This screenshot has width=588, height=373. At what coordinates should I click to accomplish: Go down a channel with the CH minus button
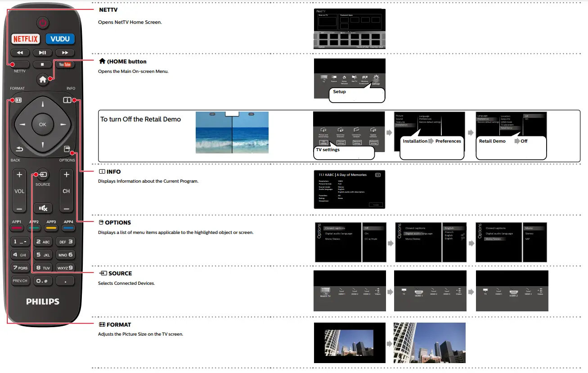(66, 209)
